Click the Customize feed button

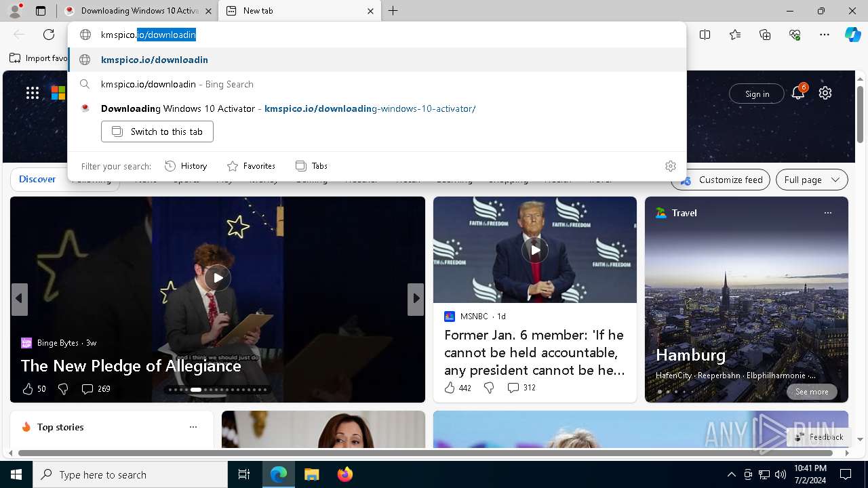721,180
